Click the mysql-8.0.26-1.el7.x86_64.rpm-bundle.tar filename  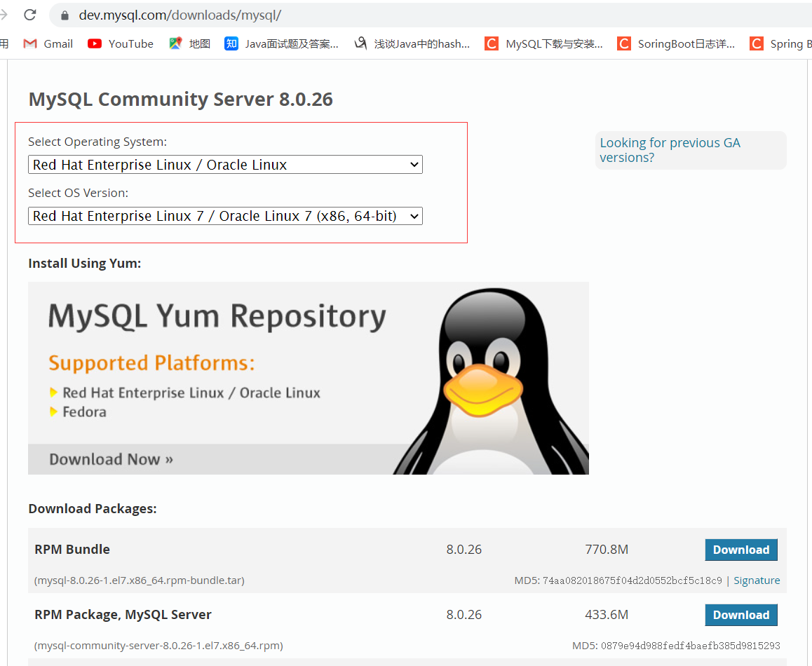click(x=140, y=580)
